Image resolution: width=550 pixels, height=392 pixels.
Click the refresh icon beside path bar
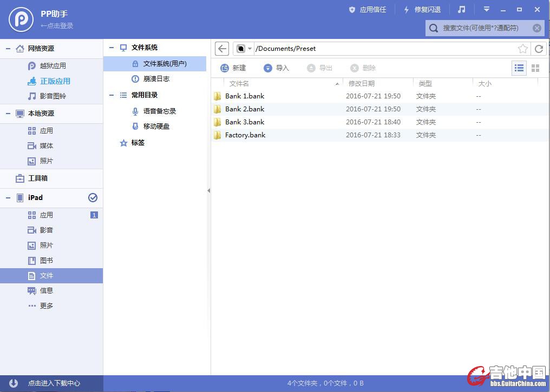click(x=539, y=49)
